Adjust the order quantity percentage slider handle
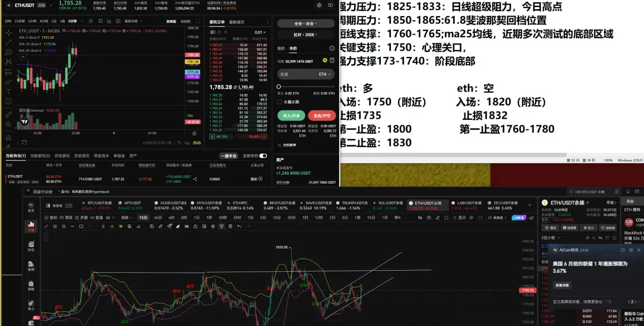 tap(279, 87)
